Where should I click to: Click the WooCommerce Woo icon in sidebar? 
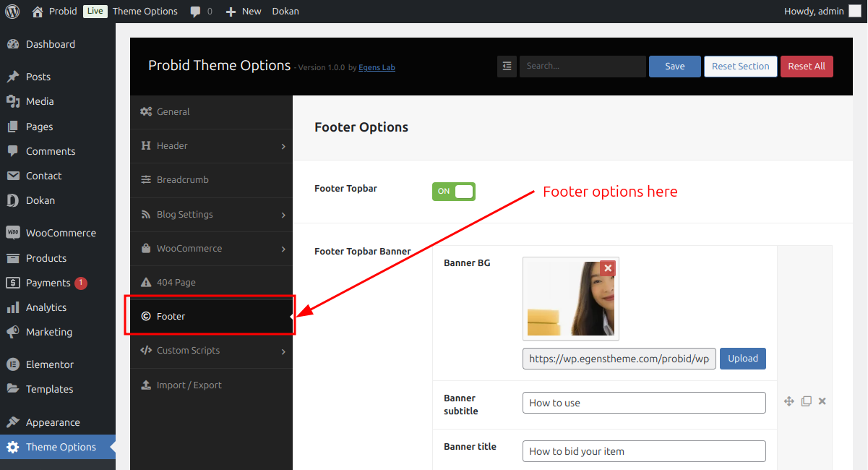click(x=13, y=233)
